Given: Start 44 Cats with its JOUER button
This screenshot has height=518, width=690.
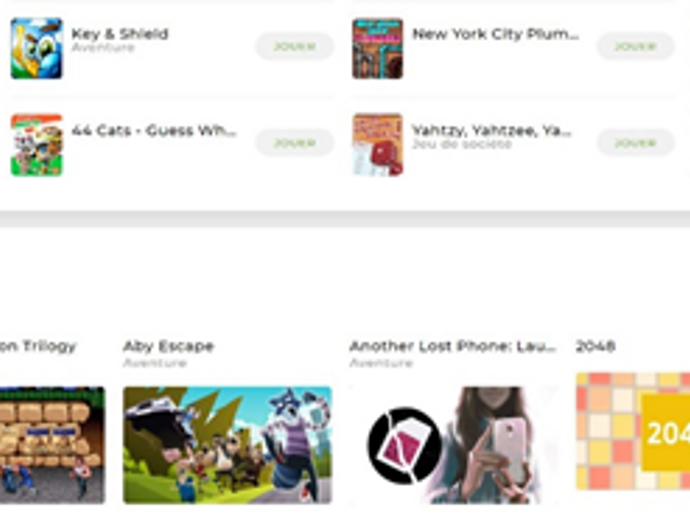Looking at the screenshot, I should click(294, 143).
